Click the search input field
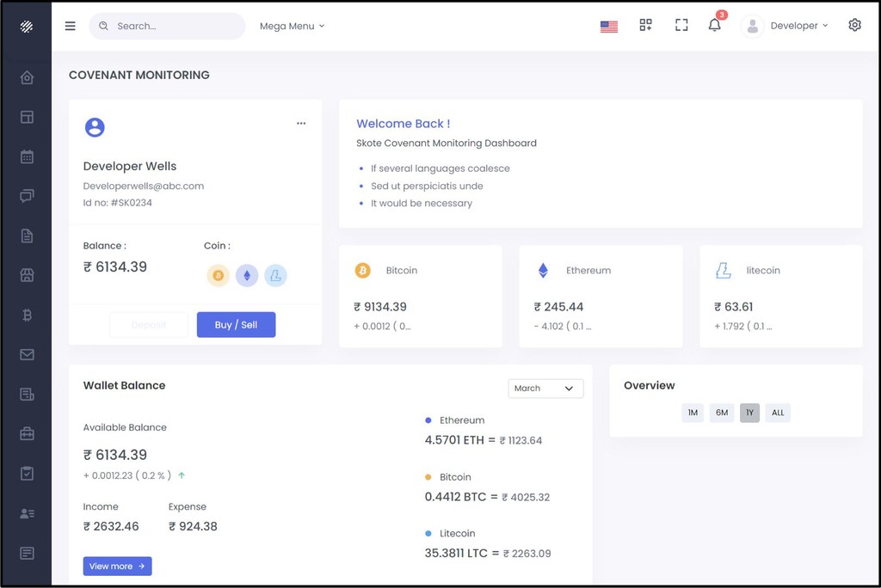This screenshot has height=588, width=881. click(x=166, y=26)
